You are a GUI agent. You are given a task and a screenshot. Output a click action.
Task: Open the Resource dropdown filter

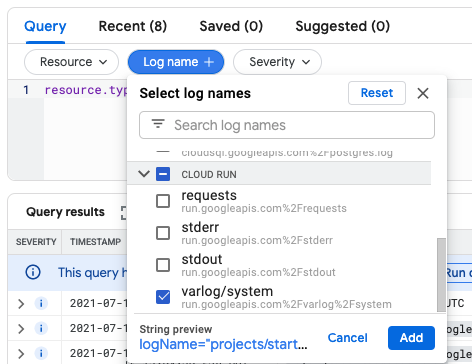point(71,62)
